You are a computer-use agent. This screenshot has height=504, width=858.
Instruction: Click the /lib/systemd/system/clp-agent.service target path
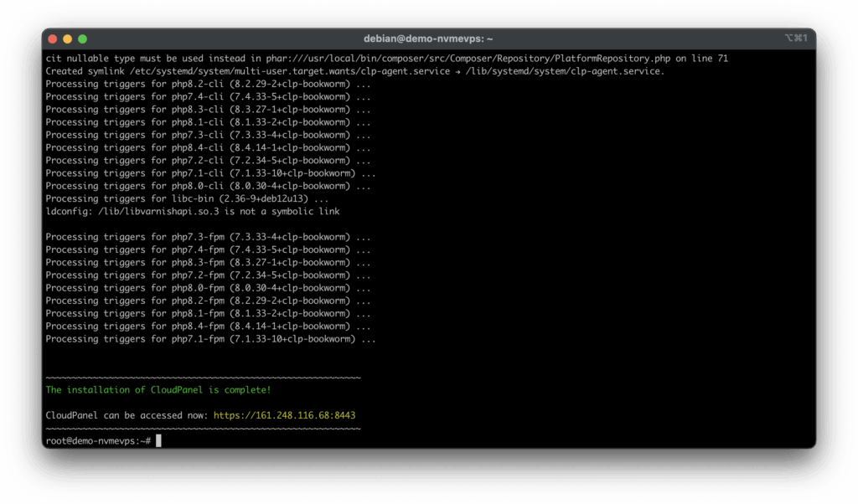[566, 71]
